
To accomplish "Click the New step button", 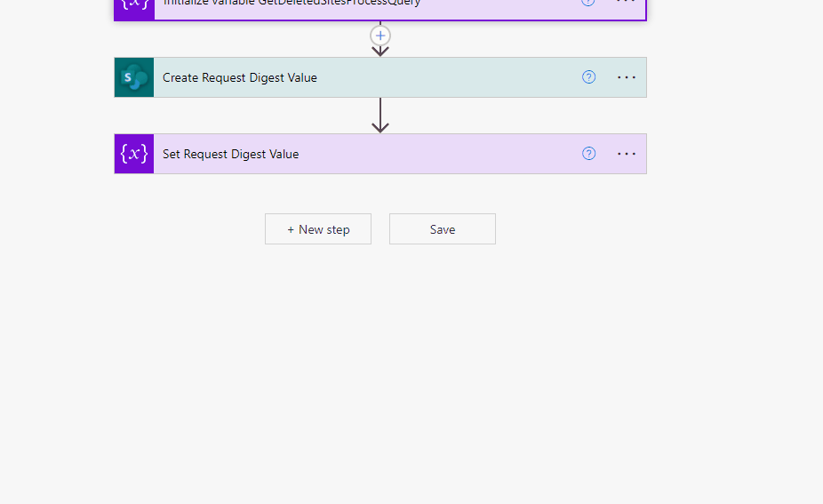I will [x=318, y=229].
